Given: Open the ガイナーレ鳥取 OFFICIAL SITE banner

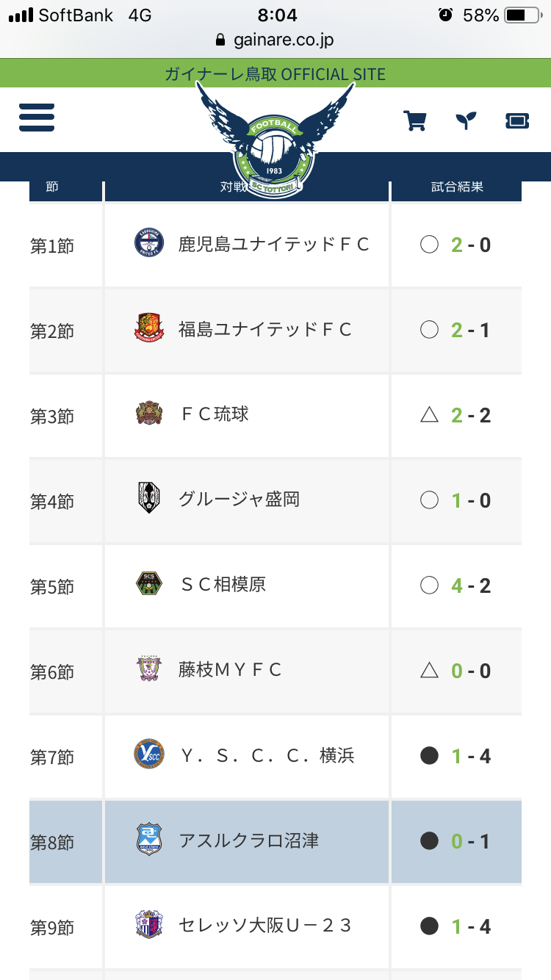Looking at the screenshot, I should tap(275, 74).
